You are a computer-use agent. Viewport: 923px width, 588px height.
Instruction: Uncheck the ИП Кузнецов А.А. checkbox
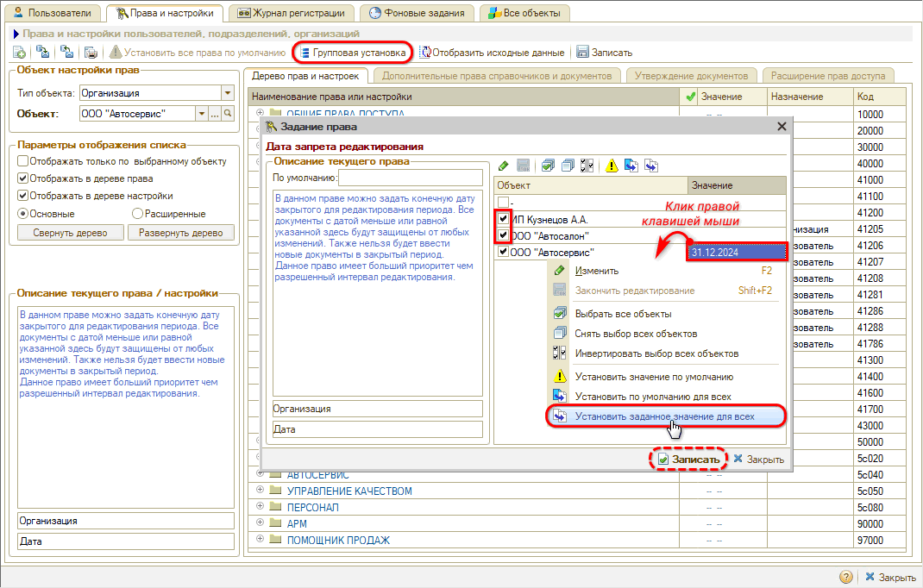point(503,219)
